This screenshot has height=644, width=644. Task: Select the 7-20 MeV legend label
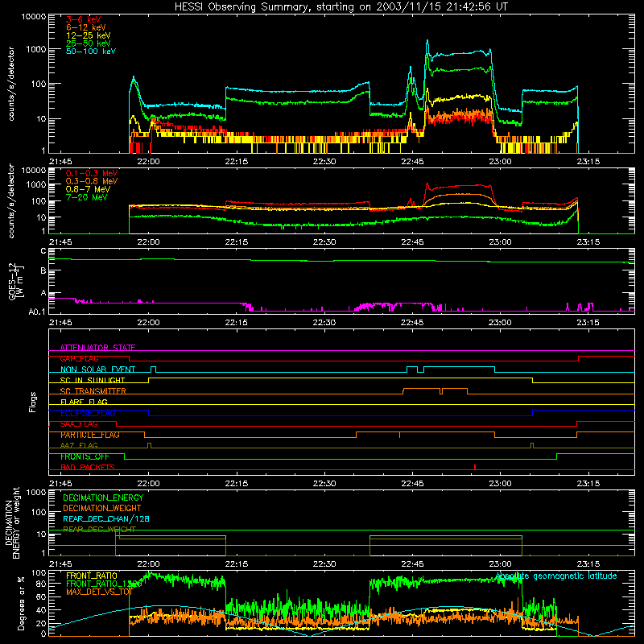pyautogui.click(x=87, y=197)
